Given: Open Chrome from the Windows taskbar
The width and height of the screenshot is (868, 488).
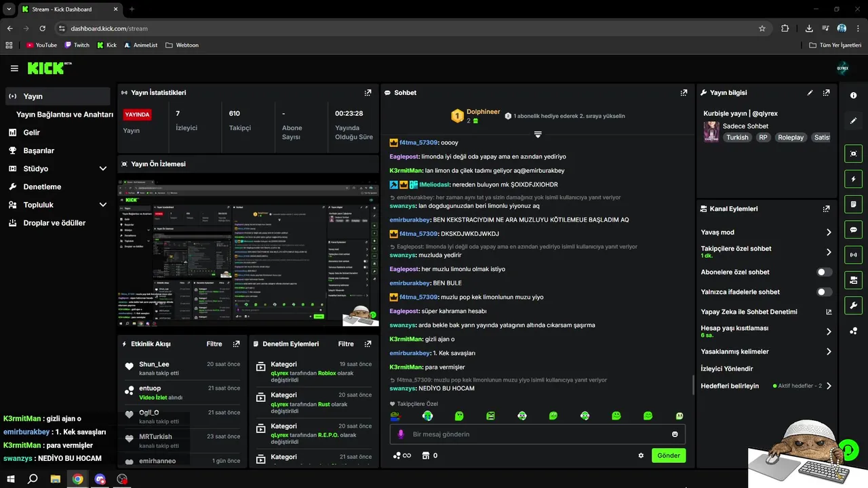Looking at the screenshot, I should (78, 479).
